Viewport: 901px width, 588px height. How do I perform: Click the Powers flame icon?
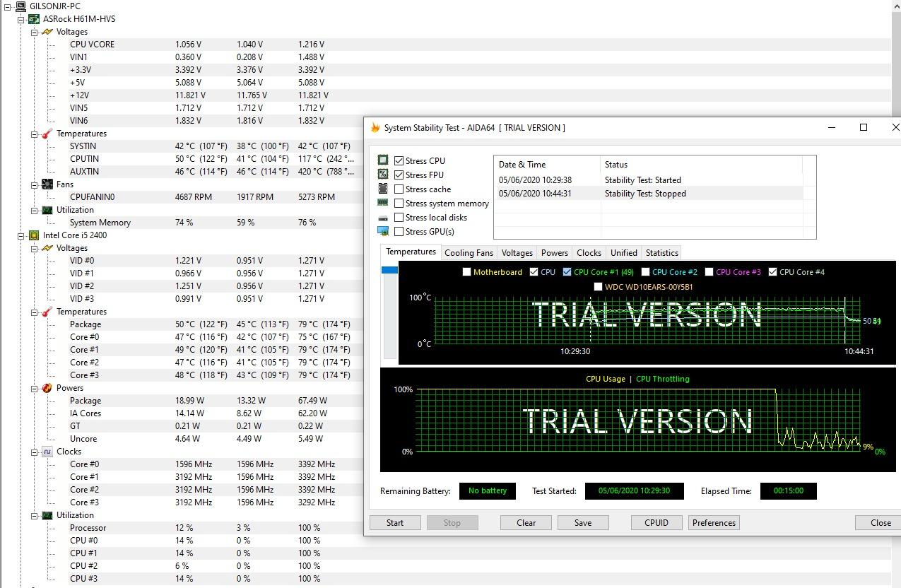tap(47, 388)
